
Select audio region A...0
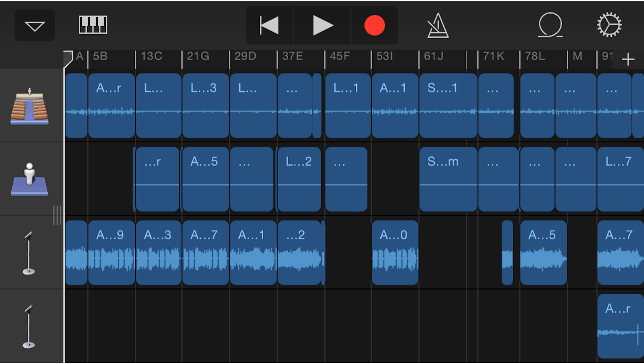(x=395, y=253)
